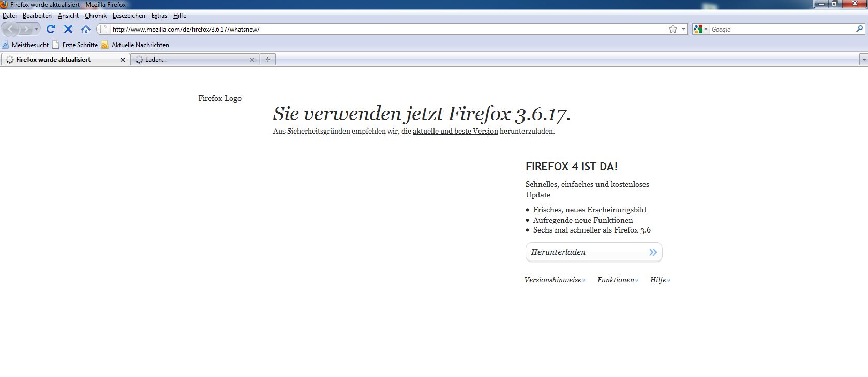Minimize the Firefox window
Image resolution: width=868 pixels, height=377 pixels.
pyautogui.click(x=820, y=4)
